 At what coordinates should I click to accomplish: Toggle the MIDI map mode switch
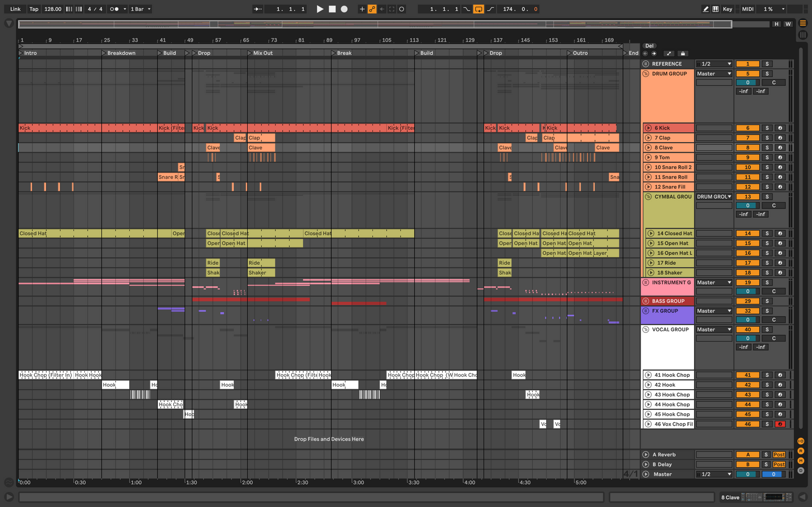pos(747,9)
